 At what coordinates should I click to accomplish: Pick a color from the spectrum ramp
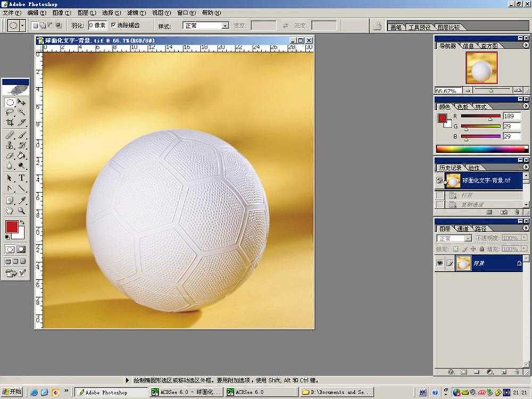[x=482, y=148]
